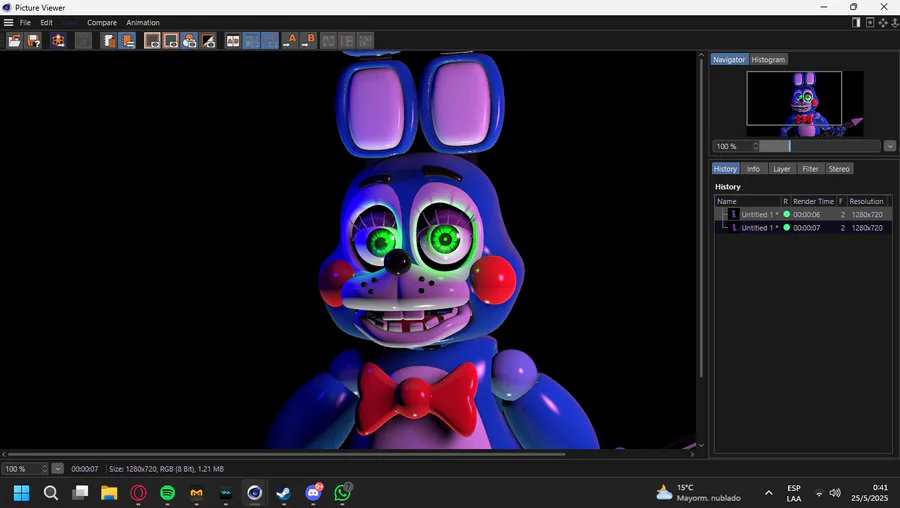Click the down-arrow dock icon top right
Viewport: 900px width, 508px height.
895,22
